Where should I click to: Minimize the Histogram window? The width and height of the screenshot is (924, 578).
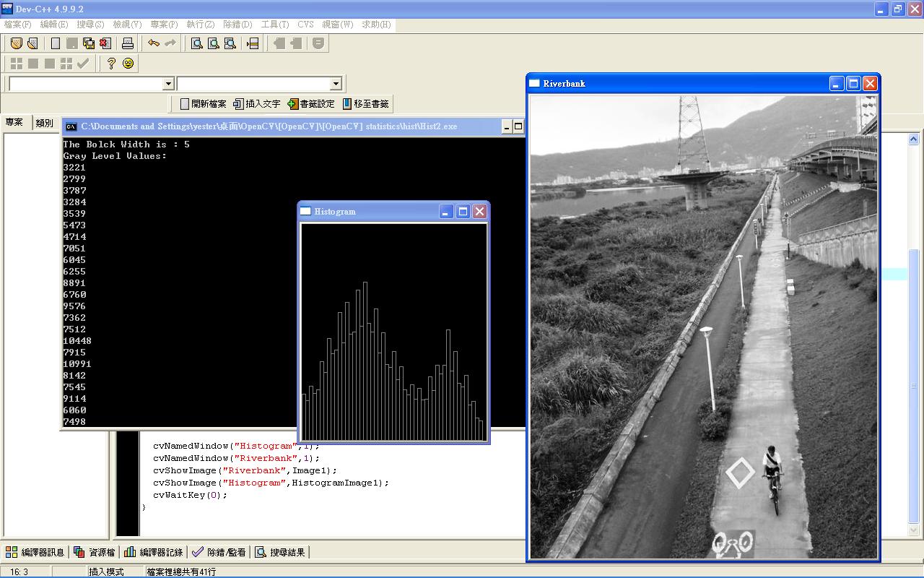coord(446,212)
